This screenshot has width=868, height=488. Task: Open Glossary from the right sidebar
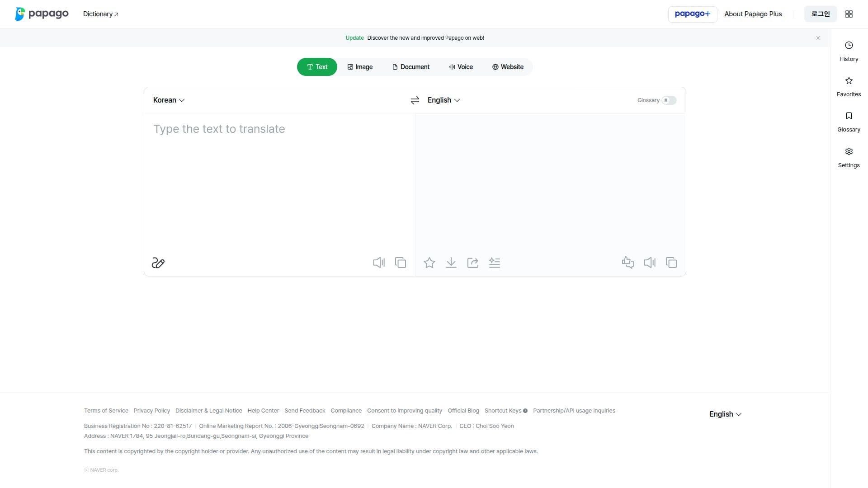tap(849, 122)
